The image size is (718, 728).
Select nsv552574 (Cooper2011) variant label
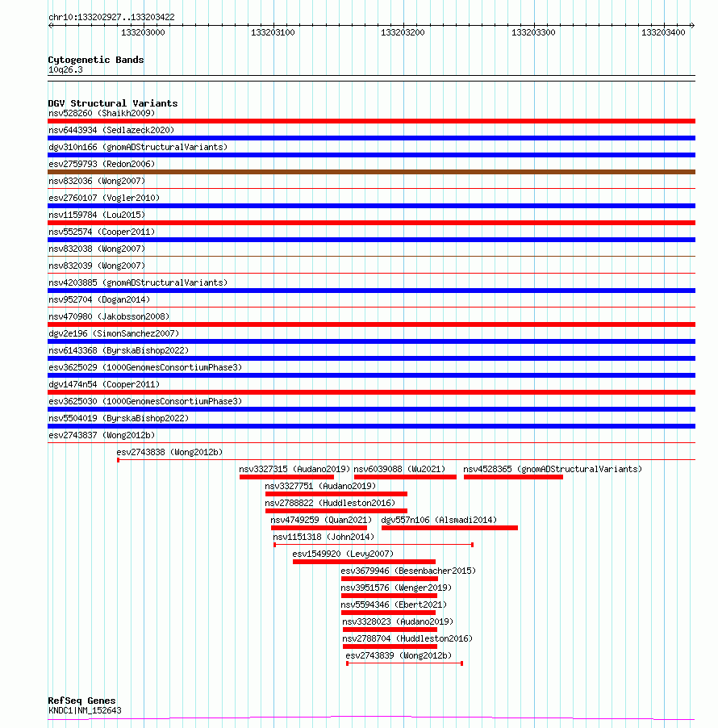click(102, 232)
